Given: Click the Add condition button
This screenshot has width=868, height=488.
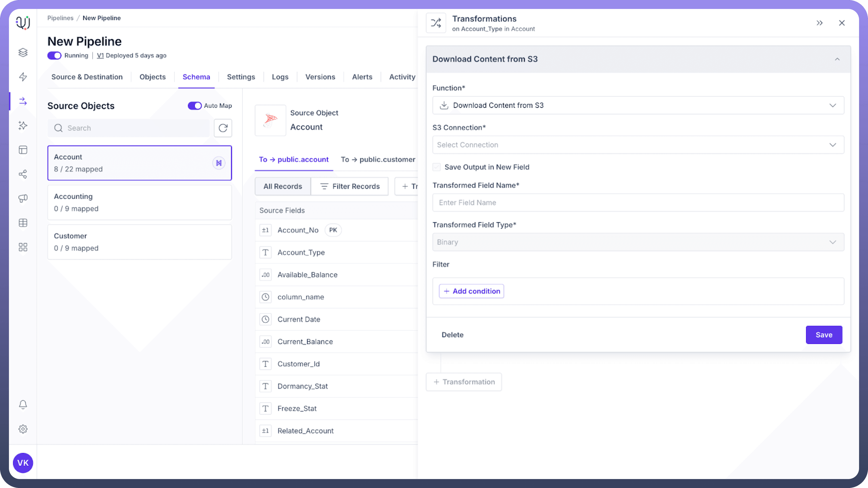Looking at the screenshot, I should 471,291.
